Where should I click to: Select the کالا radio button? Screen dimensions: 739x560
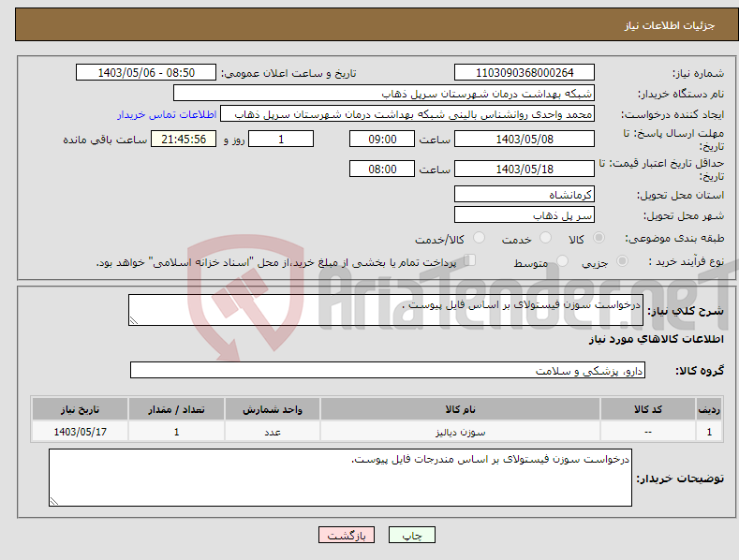pos(599,238)
